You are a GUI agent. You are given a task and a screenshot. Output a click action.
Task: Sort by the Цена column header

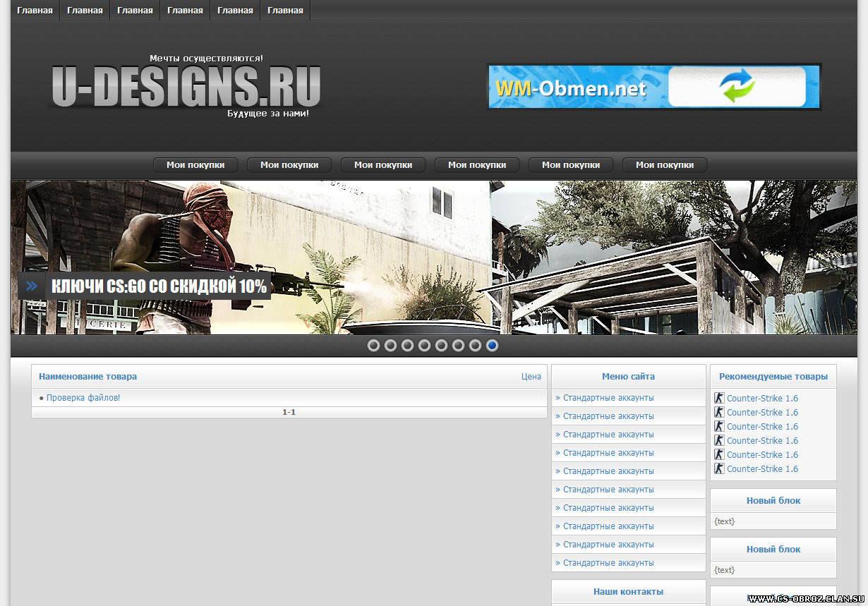pyautogui.click(x=531, y=377)
